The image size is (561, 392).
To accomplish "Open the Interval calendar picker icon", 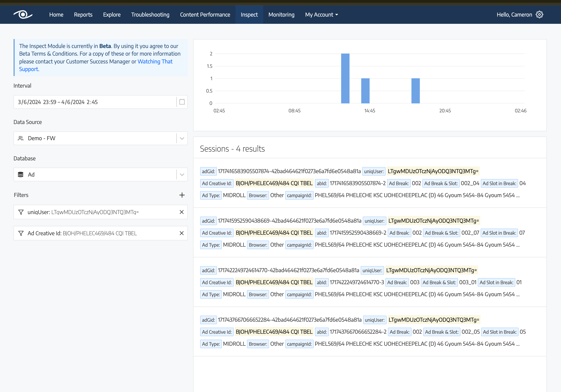I will point(182,102).
